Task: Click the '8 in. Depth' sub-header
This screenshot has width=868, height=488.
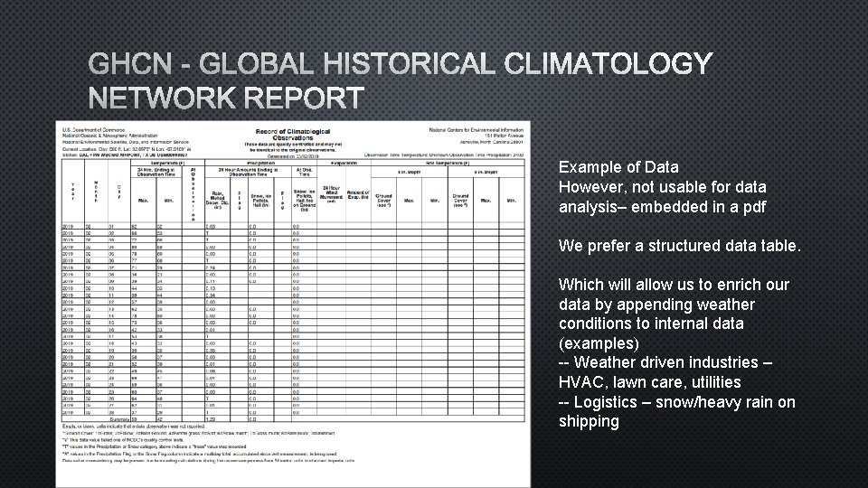Action: pyautogui.click(x=486, y=172)
